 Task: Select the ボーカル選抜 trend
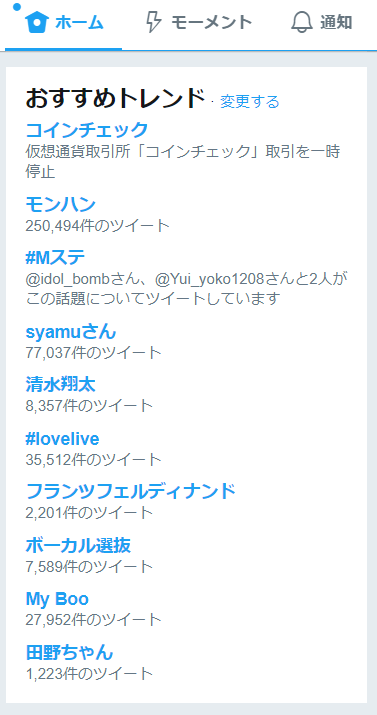[x=78, y=545]
